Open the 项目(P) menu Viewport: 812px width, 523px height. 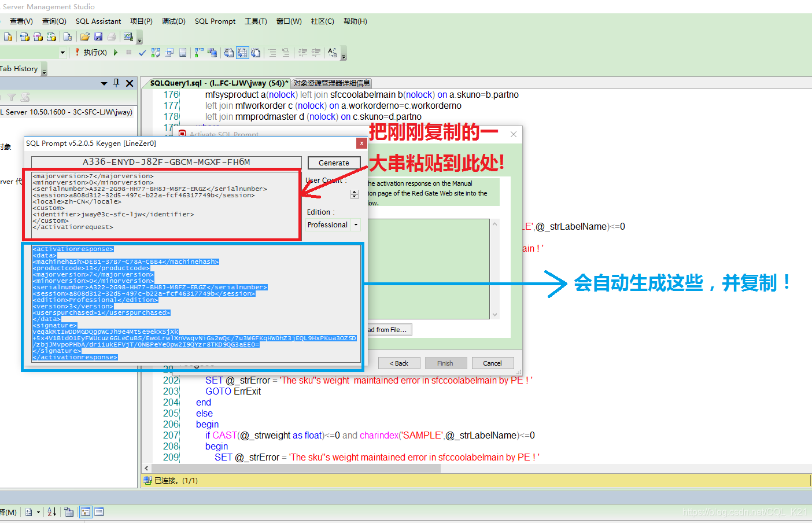[141, 21]
